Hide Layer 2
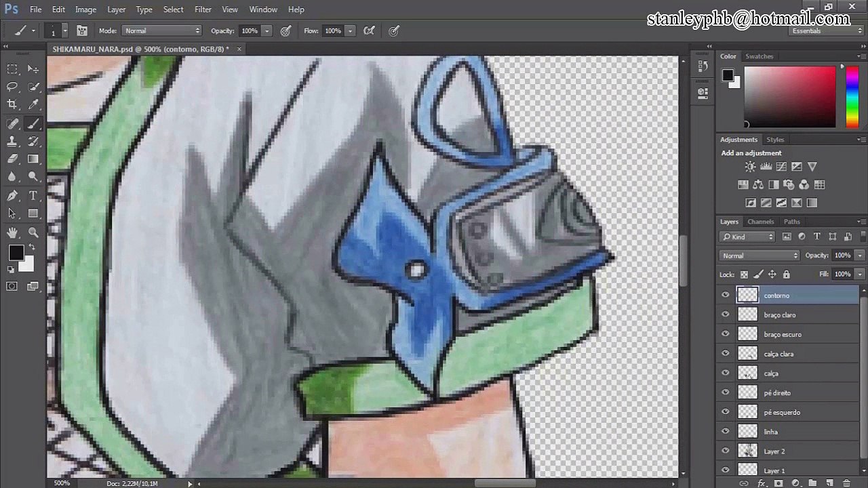The image size is (868, 488). pyautogui.click(x=726, y=451)
